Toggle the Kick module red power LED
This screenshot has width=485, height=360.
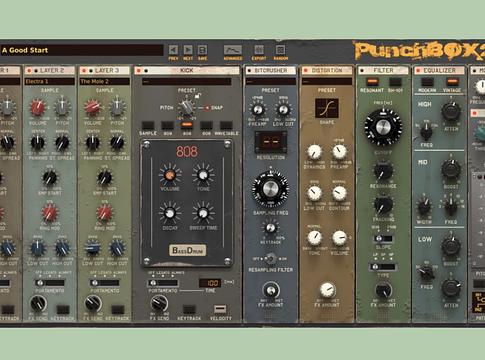click(139, 71)
